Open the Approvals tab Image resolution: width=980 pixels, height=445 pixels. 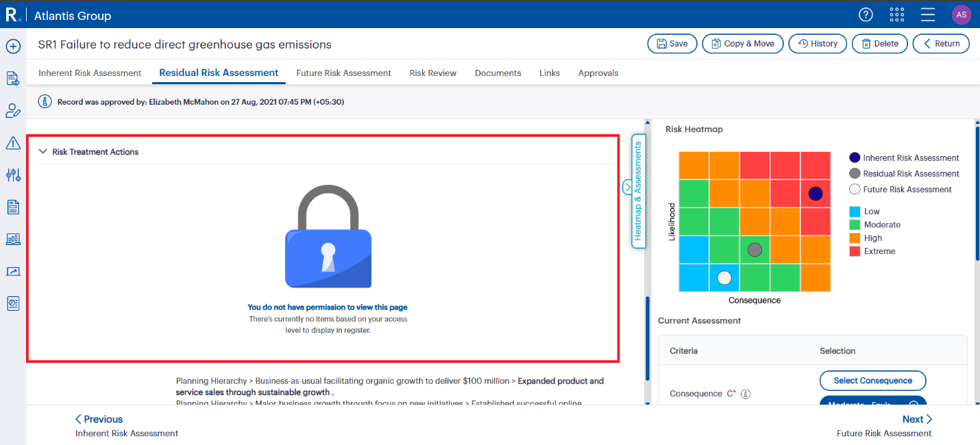[x=598, y=73]
